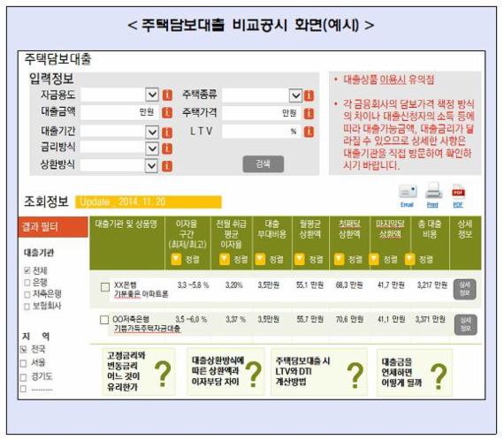This screenshot has height=440, width=504.
Task: Check the 은행 filter checkbox
Action: [x=27, y=283]
